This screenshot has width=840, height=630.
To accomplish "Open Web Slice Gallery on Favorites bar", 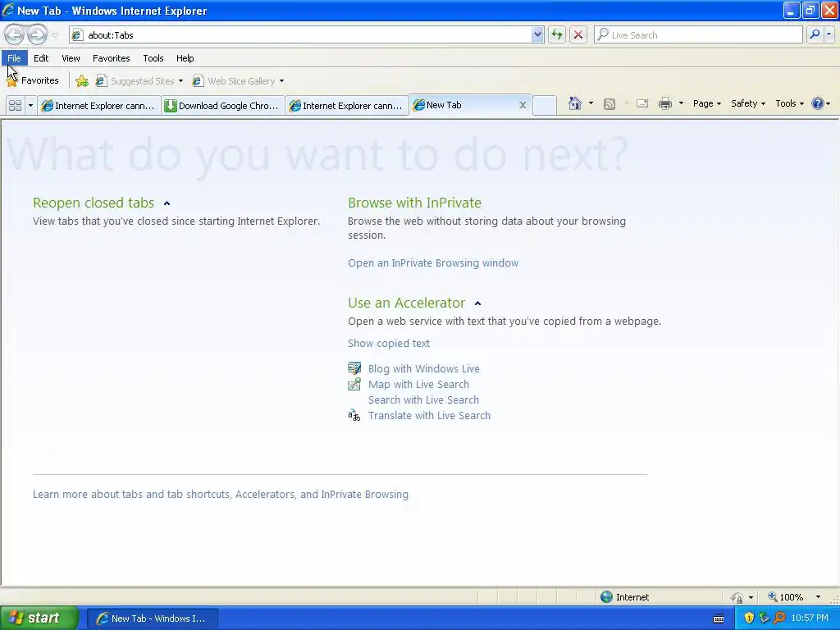I will click(235, 81).
